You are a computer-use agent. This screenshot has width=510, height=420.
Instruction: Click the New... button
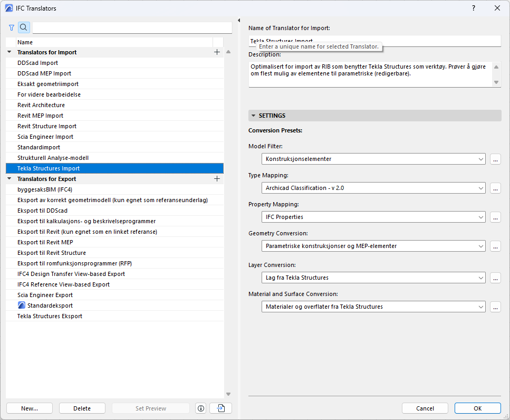coord(30,408)
